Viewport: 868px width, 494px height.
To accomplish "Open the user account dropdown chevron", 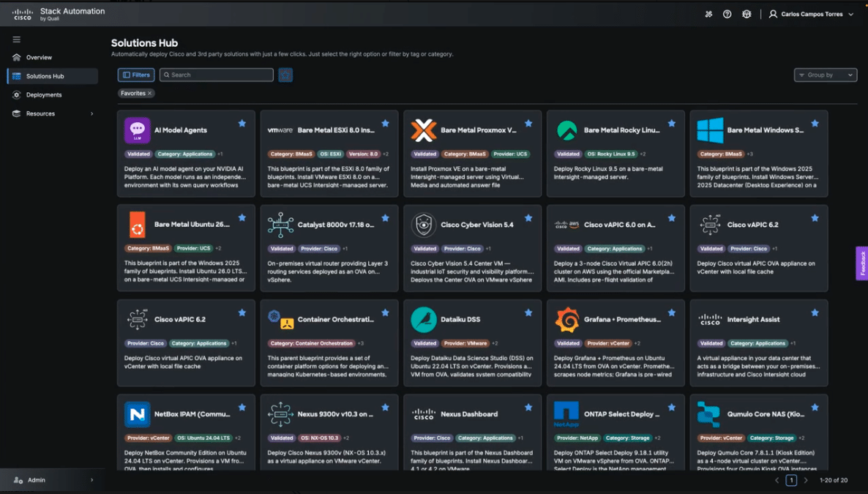I will [x=851, y=15].
